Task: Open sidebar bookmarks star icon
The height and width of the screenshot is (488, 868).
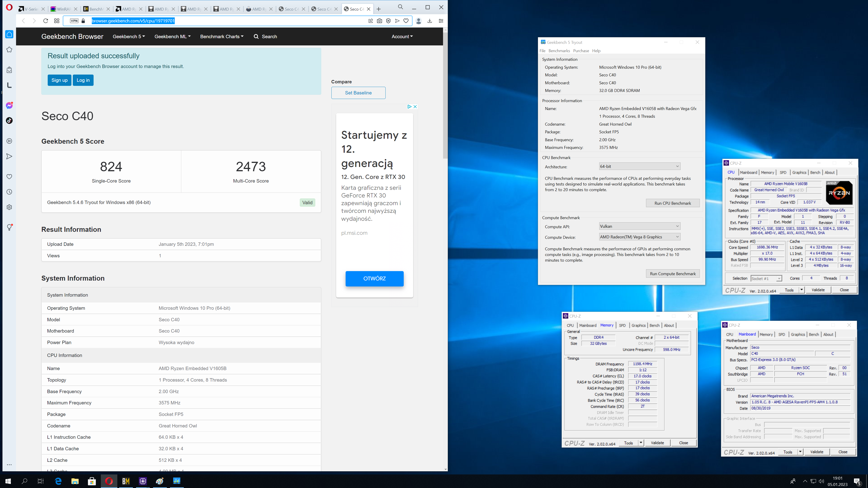Action: [9, 50]
